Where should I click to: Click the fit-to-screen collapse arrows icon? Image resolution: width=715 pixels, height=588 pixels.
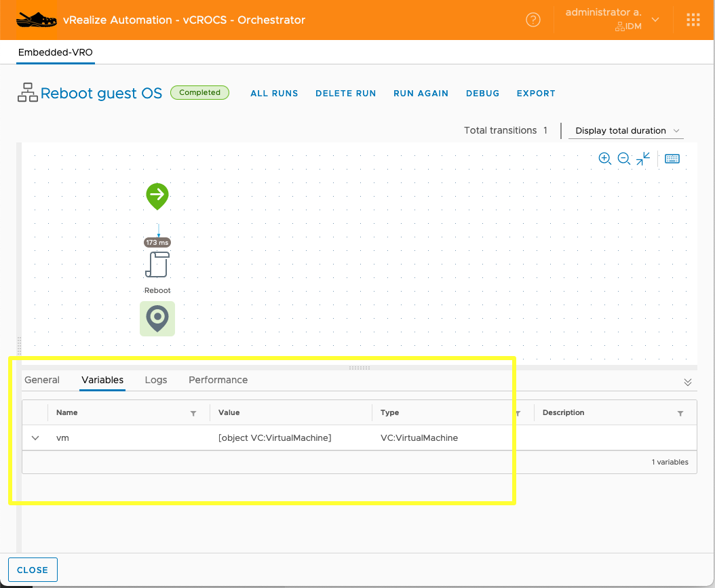[x=643, y=159]
